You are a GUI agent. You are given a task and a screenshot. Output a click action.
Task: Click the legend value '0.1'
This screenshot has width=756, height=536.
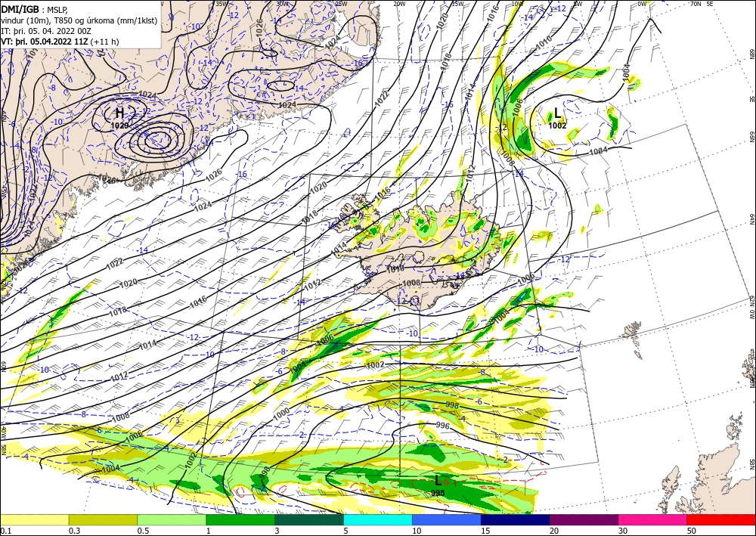coord(5,531)
